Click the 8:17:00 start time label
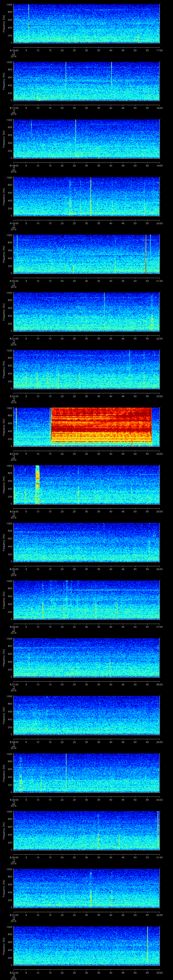This screenshot has width=173, height=980. tap(14, 108)
